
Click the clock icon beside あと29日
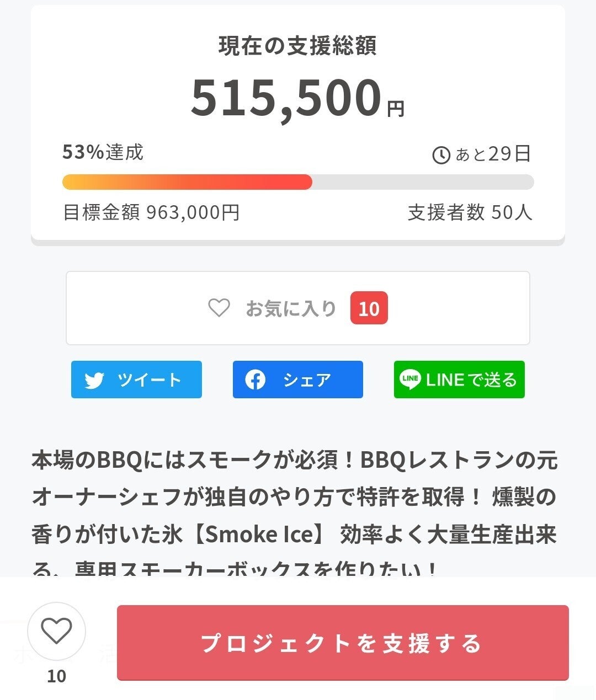(441, 155)
